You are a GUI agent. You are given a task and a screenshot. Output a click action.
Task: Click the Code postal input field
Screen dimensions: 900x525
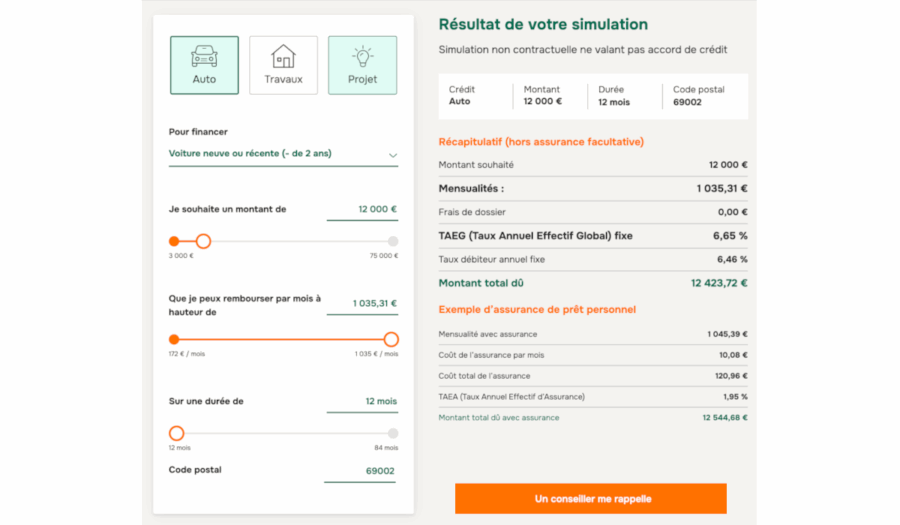point(362,471)
